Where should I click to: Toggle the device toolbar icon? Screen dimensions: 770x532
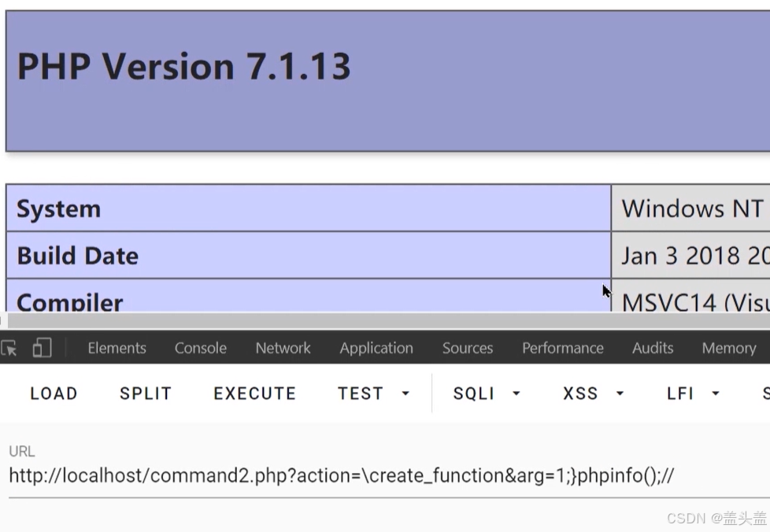point(43,348)
